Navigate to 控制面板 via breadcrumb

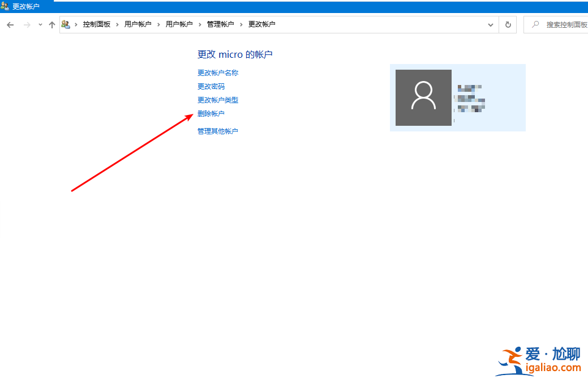[97, 24]
